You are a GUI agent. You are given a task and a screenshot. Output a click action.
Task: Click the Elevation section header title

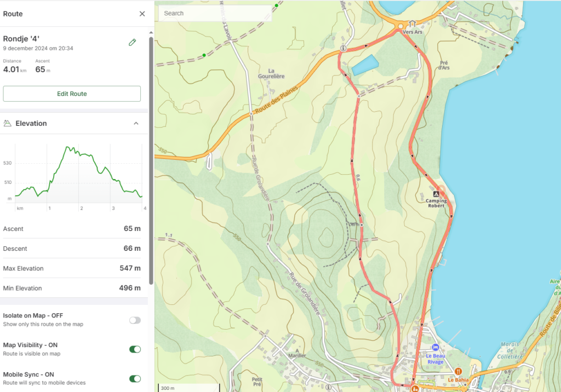(31, 123)
